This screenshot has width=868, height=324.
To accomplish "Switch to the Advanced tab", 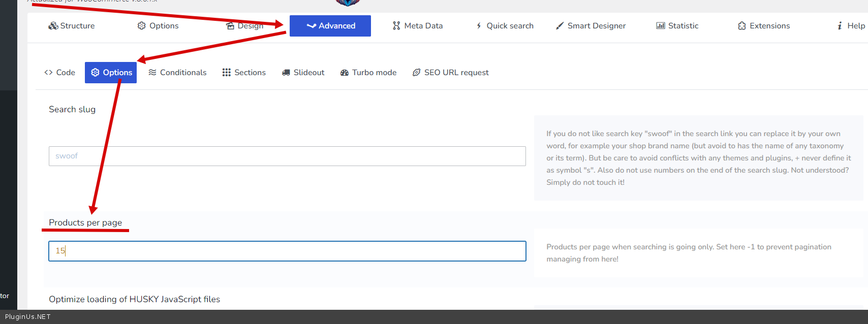I will (330, 26).
